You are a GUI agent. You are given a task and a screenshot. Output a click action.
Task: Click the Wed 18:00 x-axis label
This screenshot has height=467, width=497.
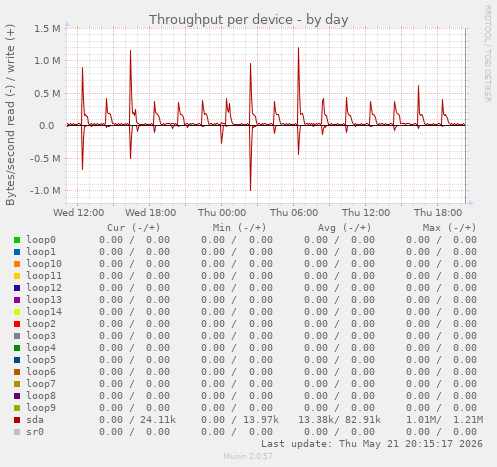[x=151, y=213]
